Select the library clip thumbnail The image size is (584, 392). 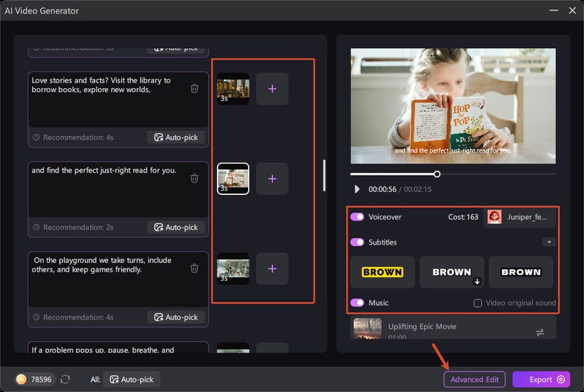[x=233, y=88]
